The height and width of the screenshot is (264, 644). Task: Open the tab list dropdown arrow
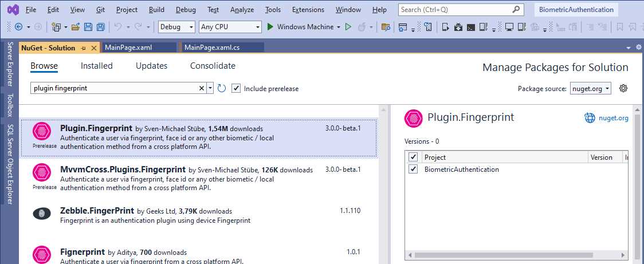point(629,48)
